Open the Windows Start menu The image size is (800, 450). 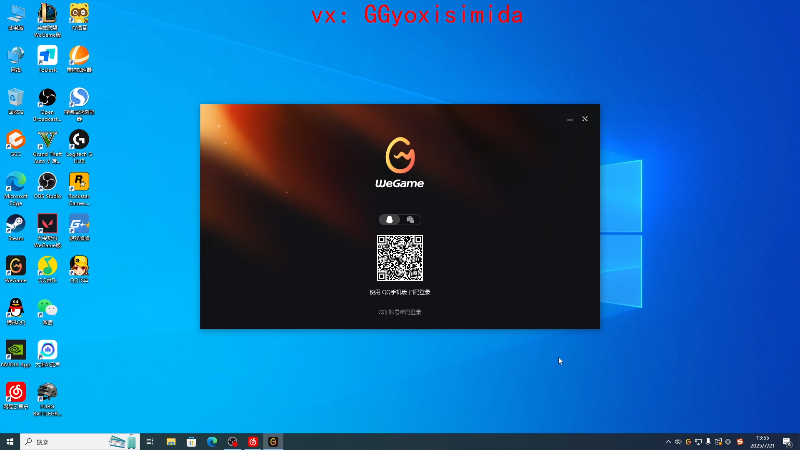pos(10,441)
